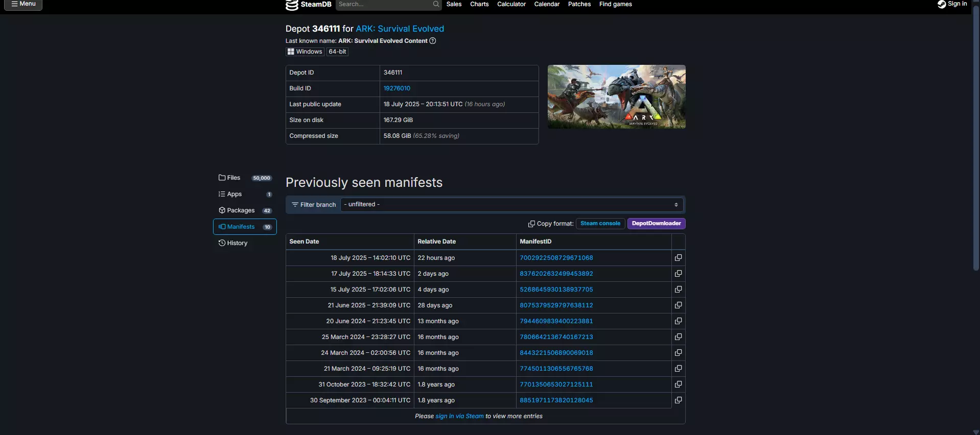Click the '167.29 GiB' size on disk value
Screen dimensions: 980x435
pyautogui.click(x=398, y=120)
